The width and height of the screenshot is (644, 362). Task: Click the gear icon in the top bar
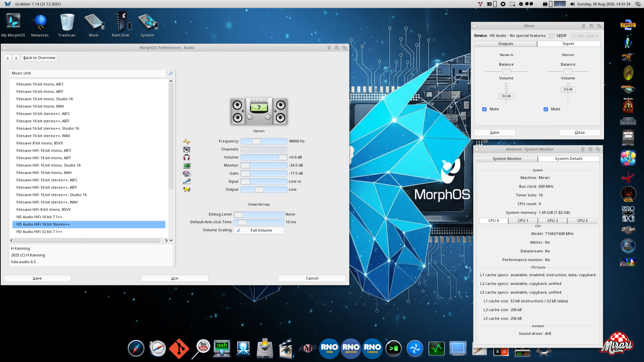click(503, 4)
